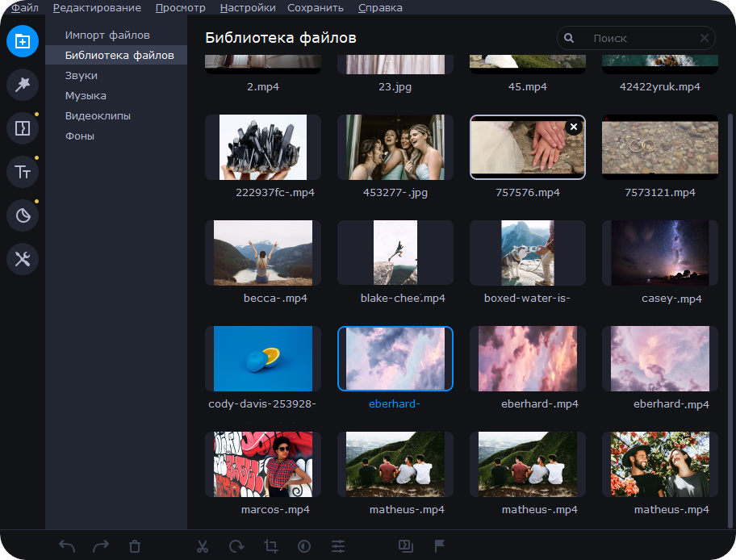
Task: Open the Справка menu
Action: click(380, 8)
